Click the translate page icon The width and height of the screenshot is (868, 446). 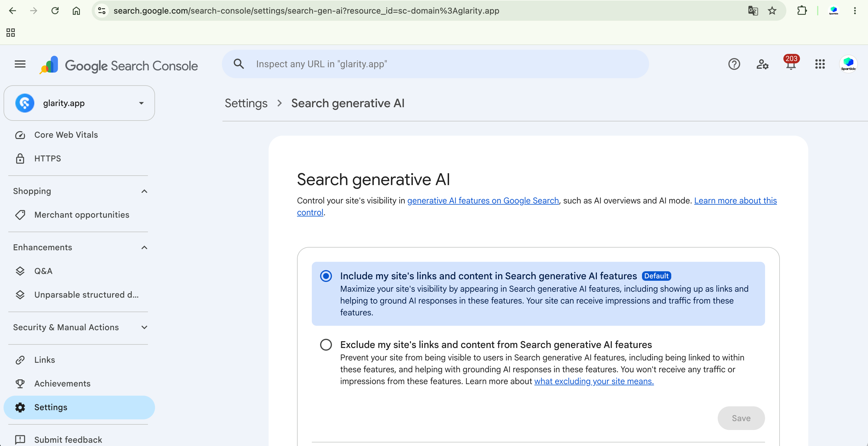tap(753, 11)
